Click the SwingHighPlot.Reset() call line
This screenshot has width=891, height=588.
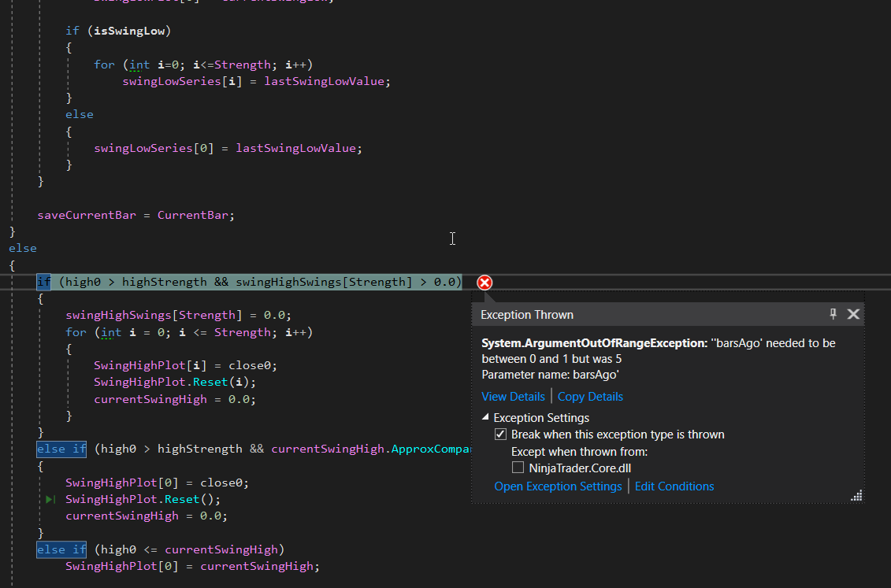[x=143, y=500]
